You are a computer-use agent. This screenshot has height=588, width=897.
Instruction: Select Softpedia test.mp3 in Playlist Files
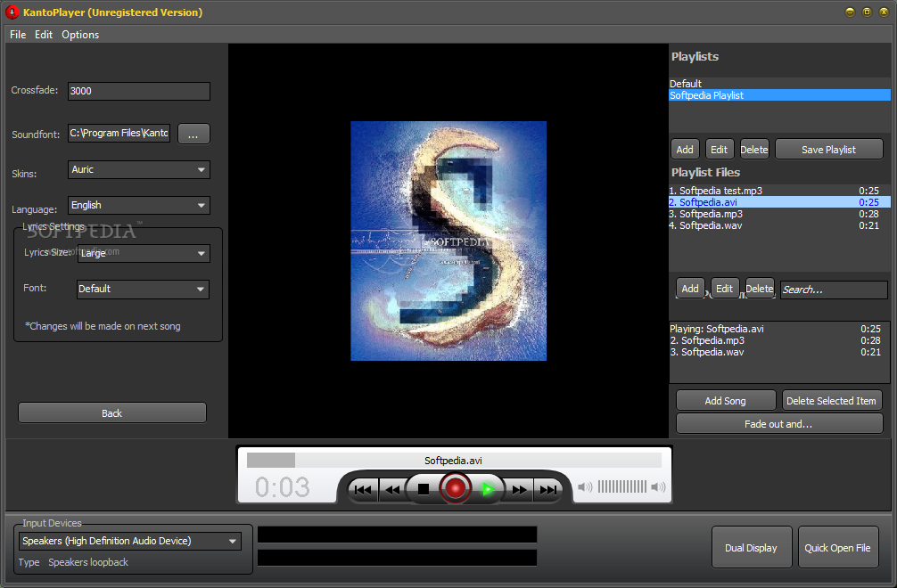click(779, 191)
